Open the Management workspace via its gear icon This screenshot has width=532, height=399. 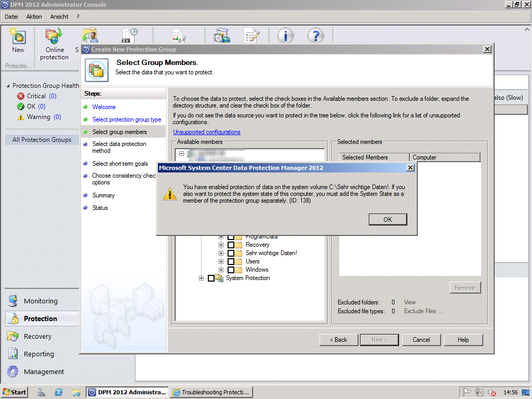pos(13,371)
